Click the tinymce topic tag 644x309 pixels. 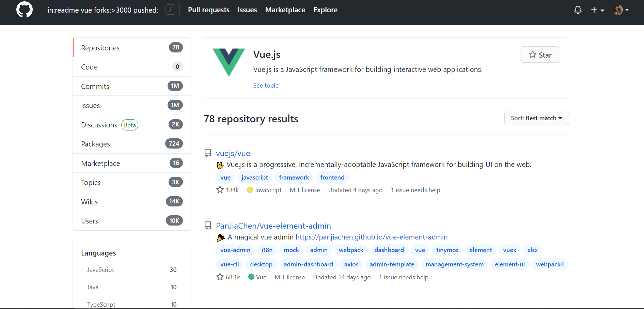point(447,250)
